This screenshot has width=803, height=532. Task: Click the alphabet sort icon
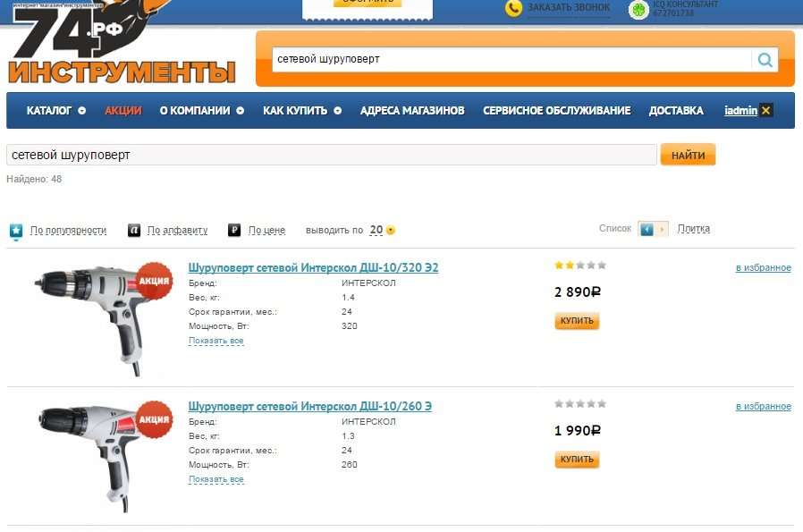[x=133, y=231]
